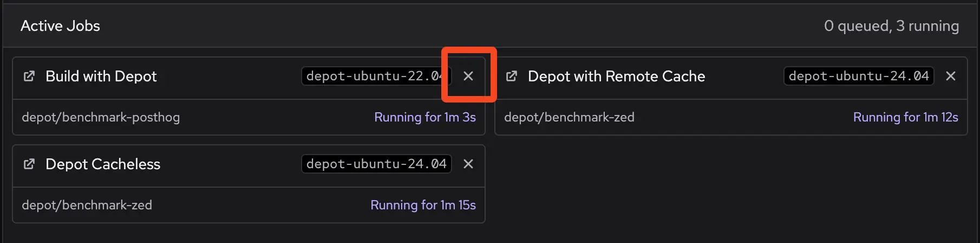This screenshot has width=980, height=243.
Task: Click the Active Jobs heading
Action: tap(60, 26)
